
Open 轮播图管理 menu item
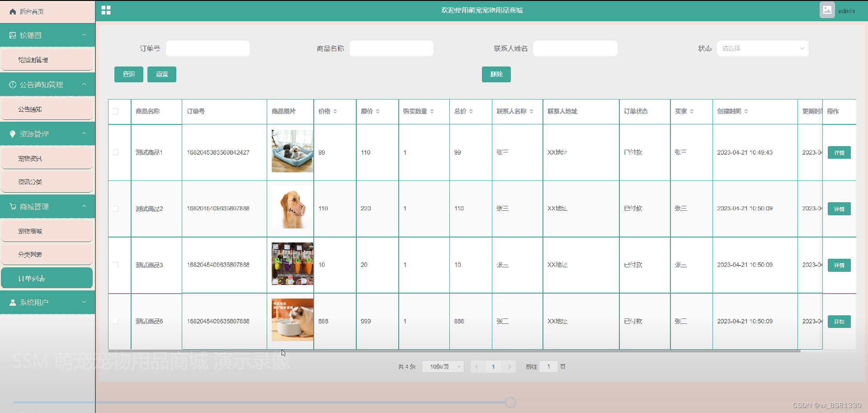[47, 60]
